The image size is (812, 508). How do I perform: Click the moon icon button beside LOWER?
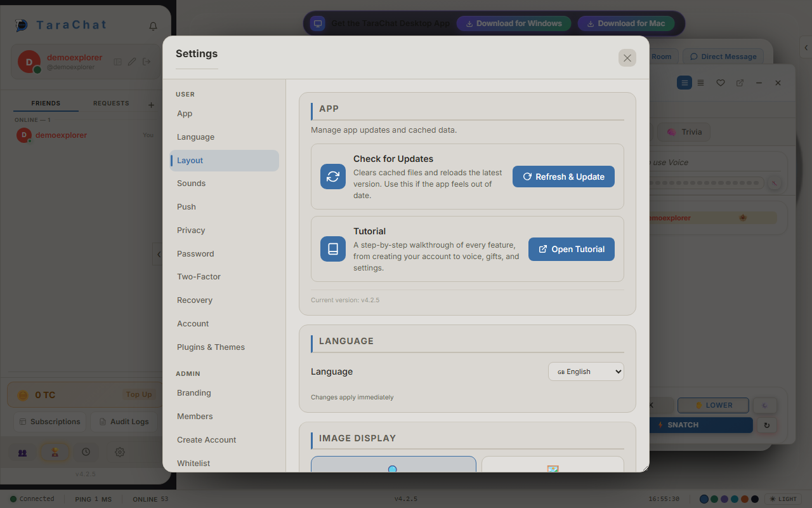point(765,405)
